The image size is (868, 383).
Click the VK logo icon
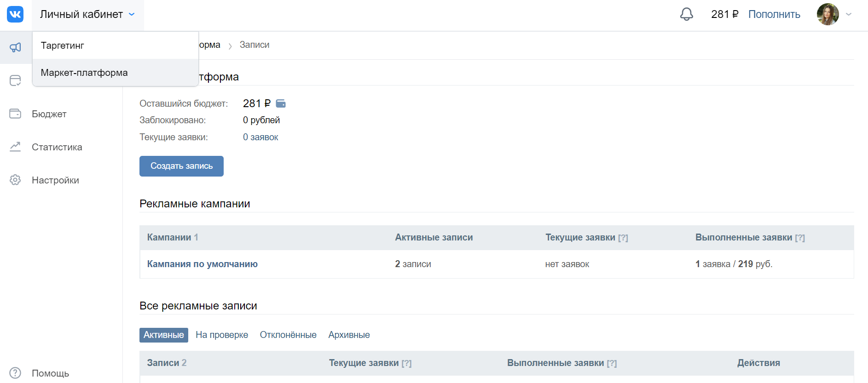[15, 14]
